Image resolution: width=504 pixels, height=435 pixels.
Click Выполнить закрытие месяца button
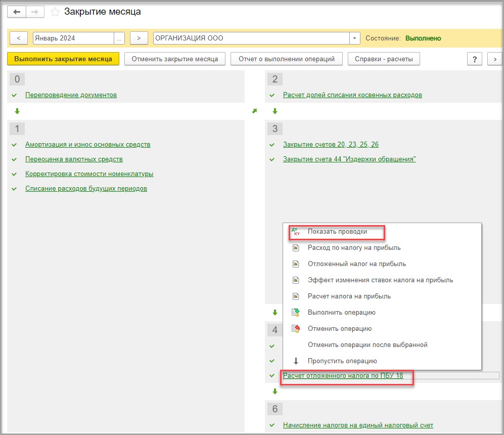pyautogui.click(x=63, y=59)
